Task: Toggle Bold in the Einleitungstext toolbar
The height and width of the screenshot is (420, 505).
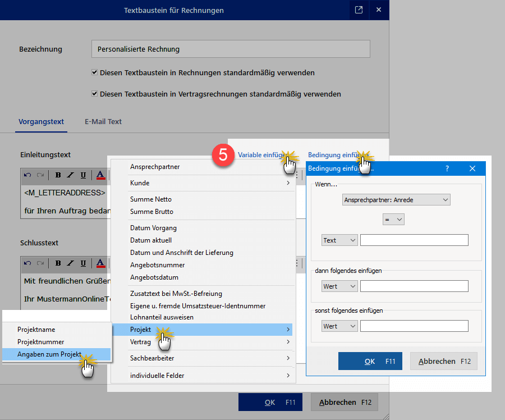Action: click(58, 175)
